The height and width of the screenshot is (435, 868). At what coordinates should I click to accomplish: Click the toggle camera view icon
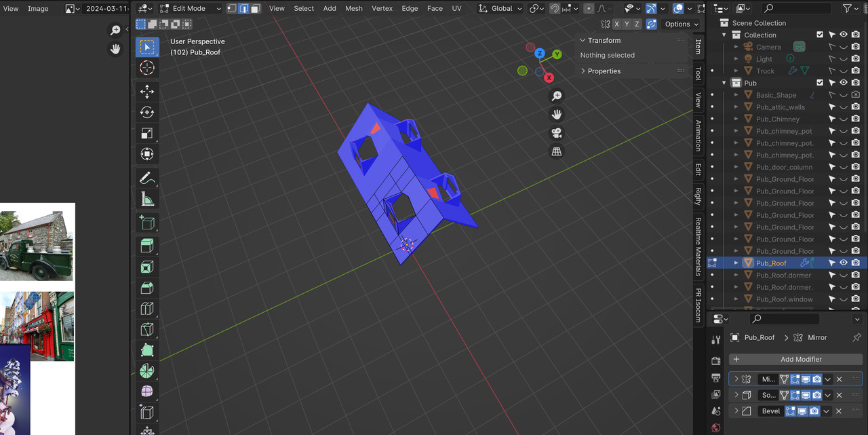tap(557, 132)
